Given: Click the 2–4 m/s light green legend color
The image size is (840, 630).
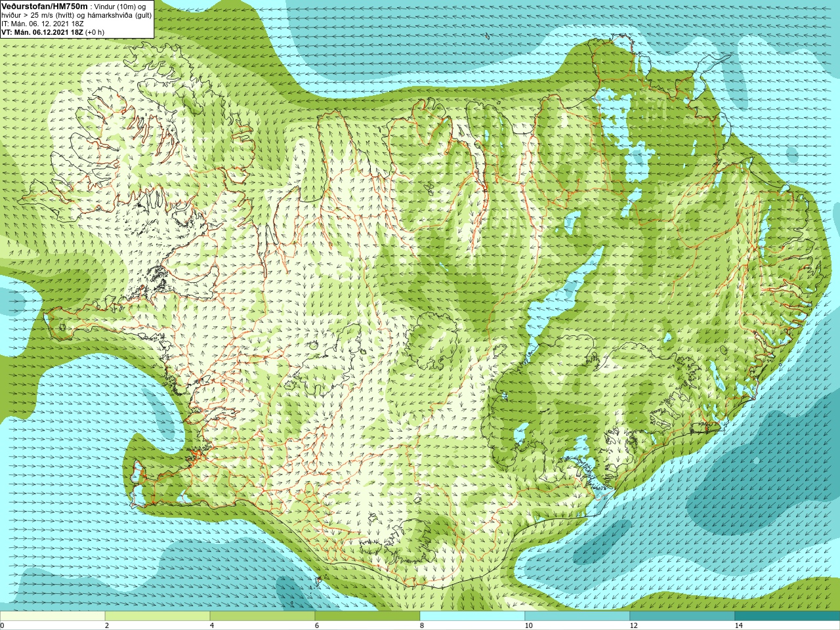Looking at the screenshot, I should [157, 616].
